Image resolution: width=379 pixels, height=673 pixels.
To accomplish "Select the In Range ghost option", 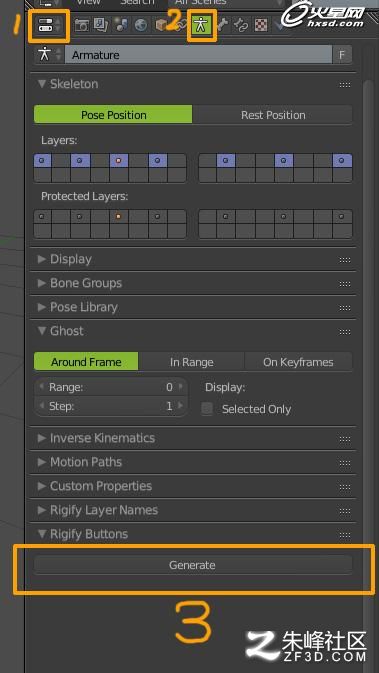I will point(191,362).
